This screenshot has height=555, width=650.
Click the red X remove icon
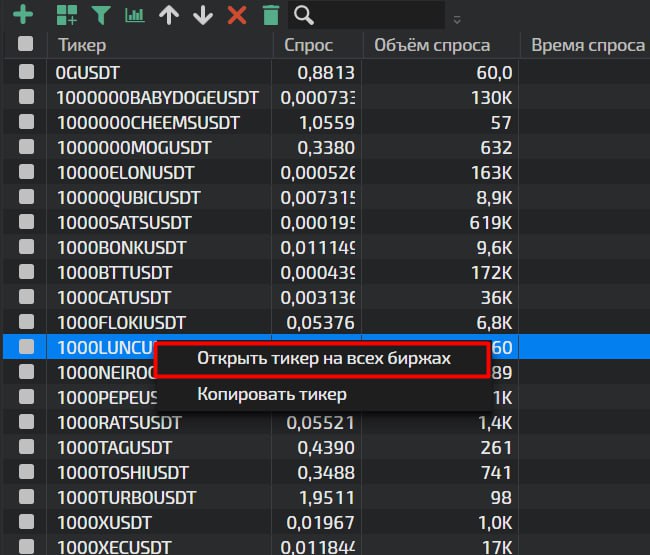(x=237, y=15)
